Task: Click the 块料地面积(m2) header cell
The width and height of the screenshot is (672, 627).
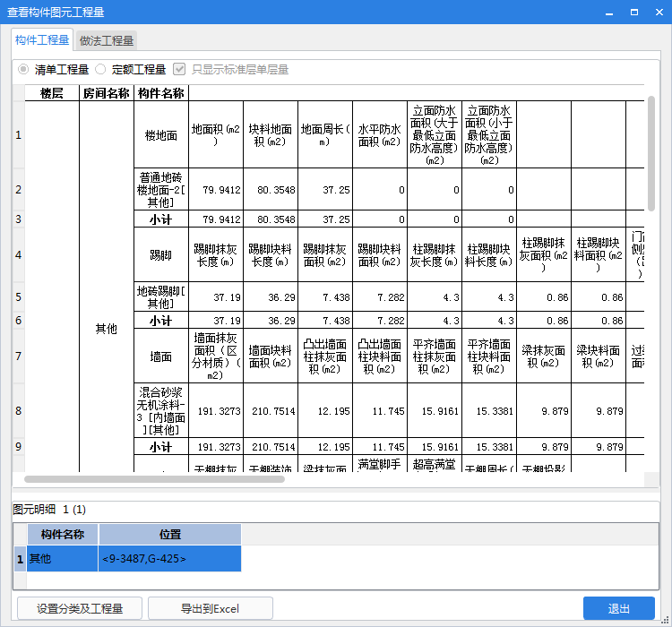Action: coord(271,135)
